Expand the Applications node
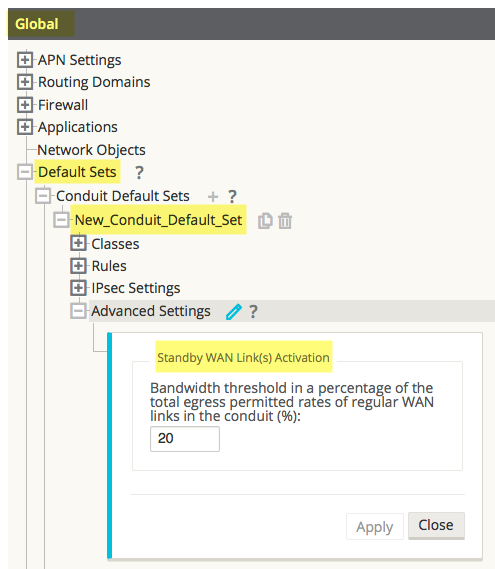Screen dimensions: 495x569 tap(25, 127)
